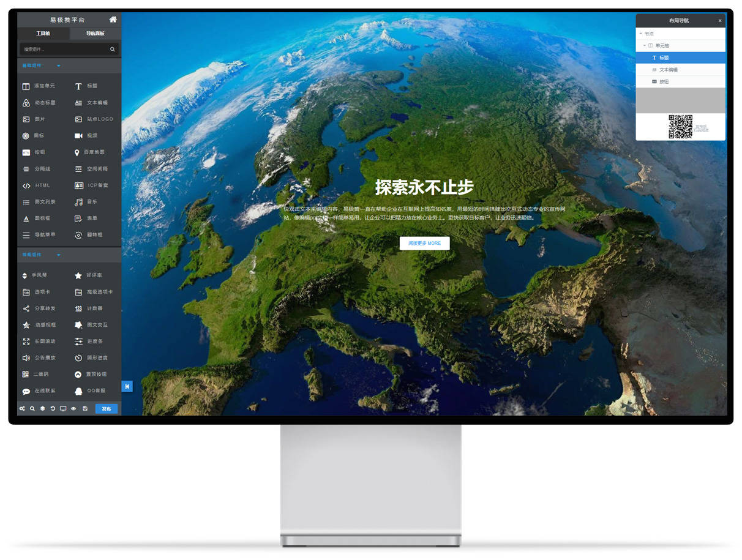
Task: Select the 表单 form component
Action: 86,218
